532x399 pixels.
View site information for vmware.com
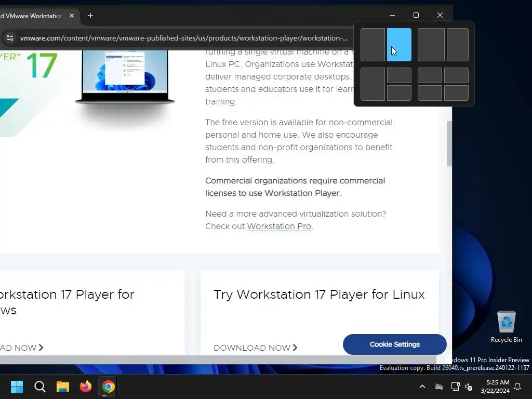point(10,38)
